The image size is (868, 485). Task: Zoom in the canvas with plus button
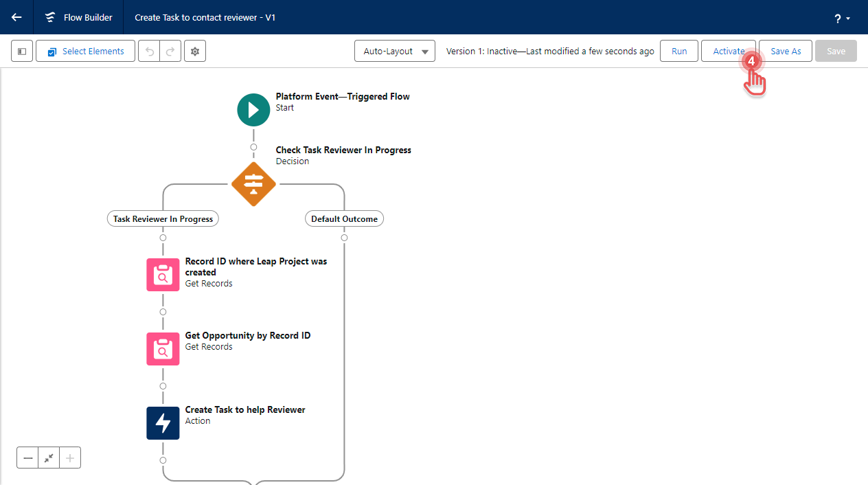tap(70, 458)
